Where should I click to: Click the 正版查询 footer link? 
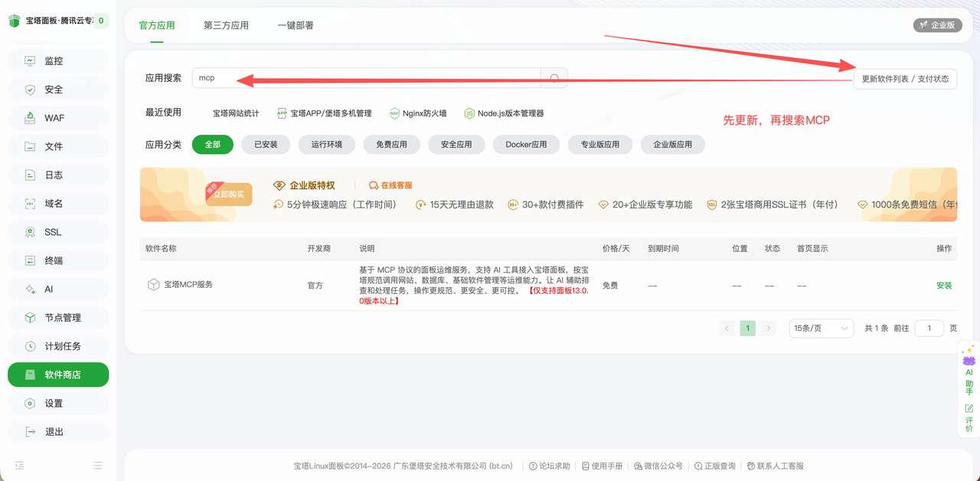pos(714,466)
